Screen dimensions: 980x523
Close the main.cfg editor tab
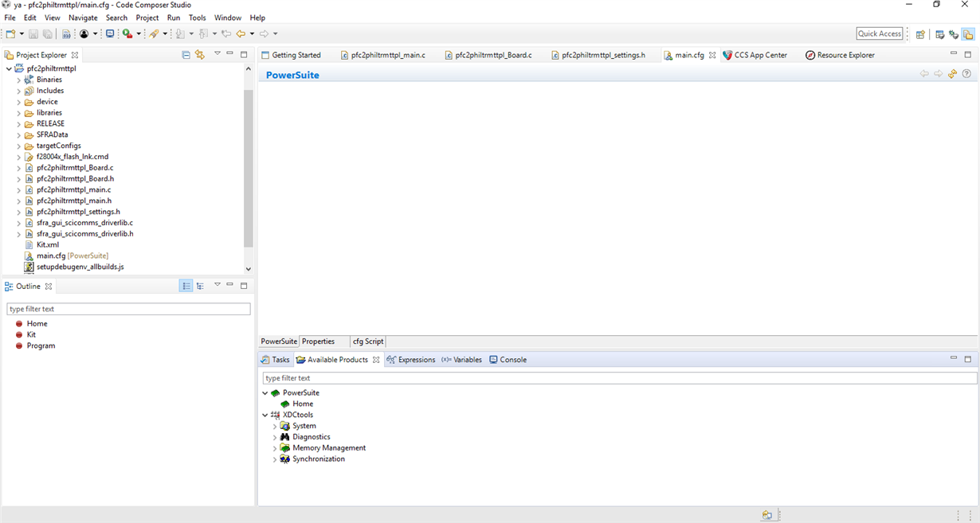pyautogui.click(x=712, y=55)
